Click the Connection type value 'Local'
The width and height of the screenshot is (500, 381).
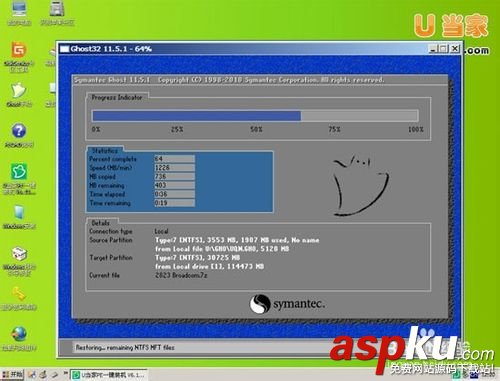(161, 231)
